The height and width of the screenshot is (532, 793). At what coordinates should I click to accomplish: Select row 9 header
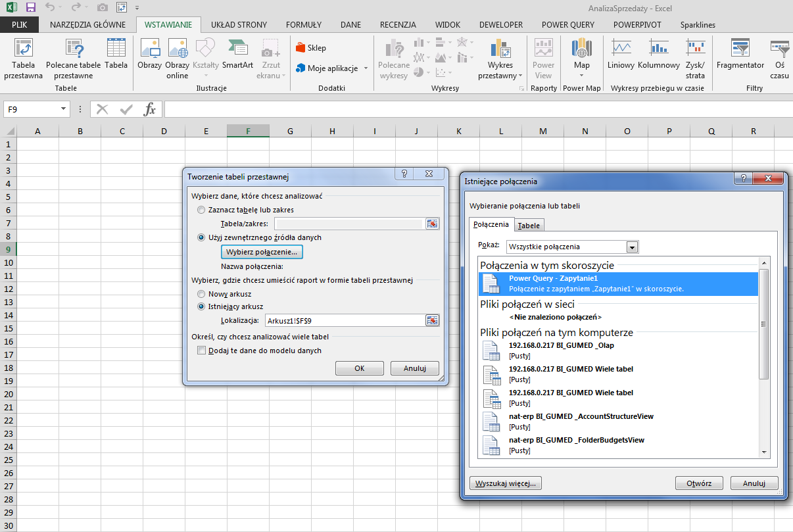pos(8,249)
